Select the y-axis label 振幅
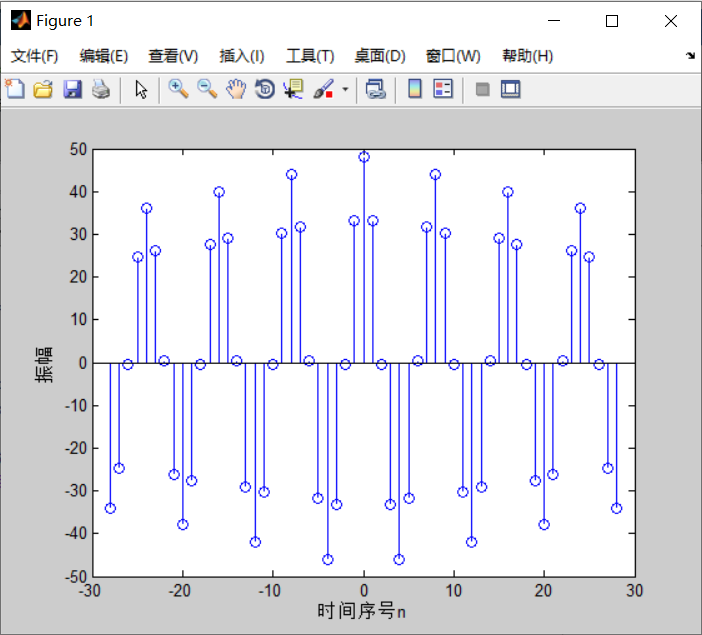 (44, 364)
